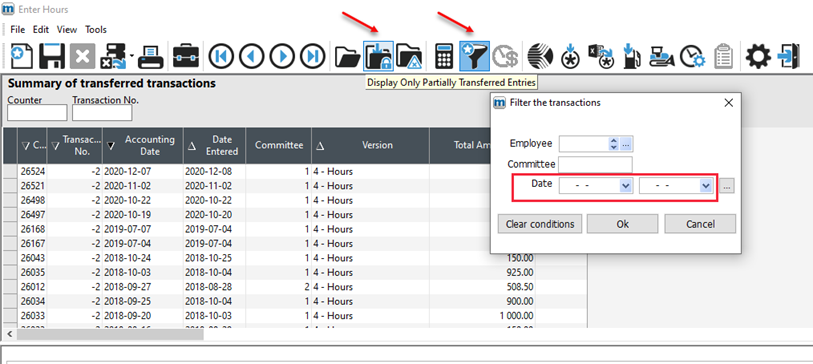Click the horizontal scrollbar thumb
Screen dimensions: 813x364
(110, 334)
